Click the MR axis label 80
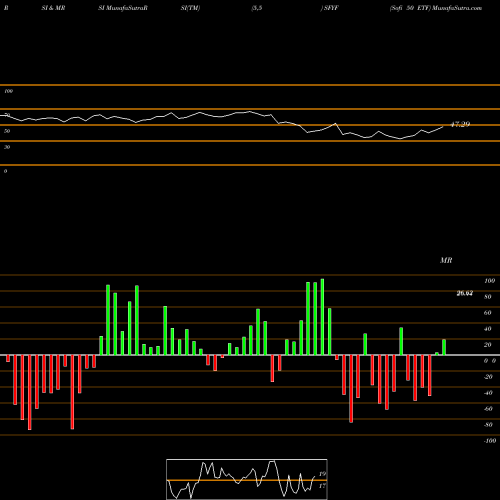This screenshot has width=500, height=500. pos(488,297)
